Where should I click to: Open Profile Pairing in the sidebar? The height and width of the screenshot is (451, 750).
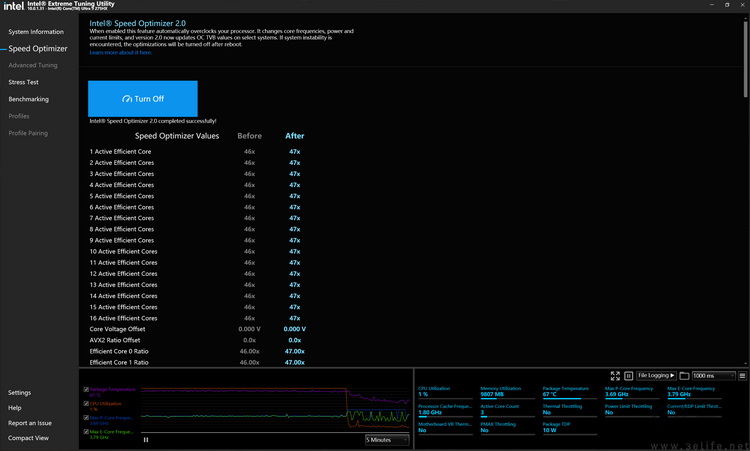point(28,133)
